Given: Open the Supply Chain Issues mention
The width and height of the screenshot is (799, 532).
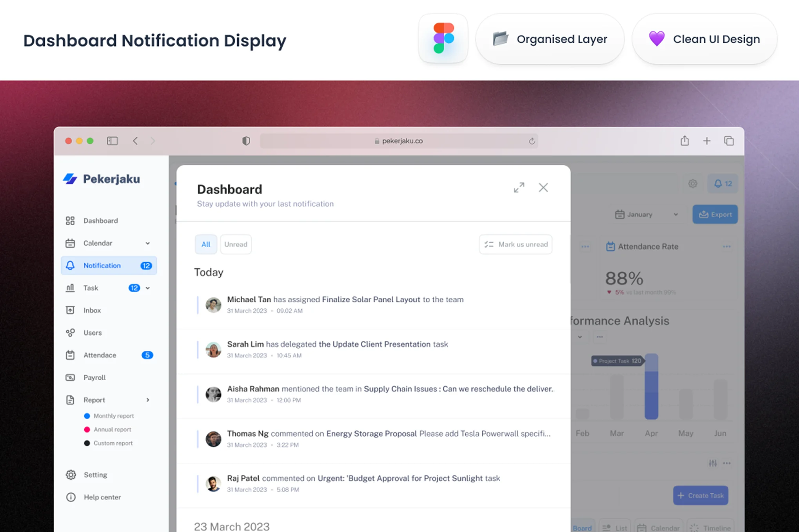Looking at the screenshot, I should (x=458, y=389).
